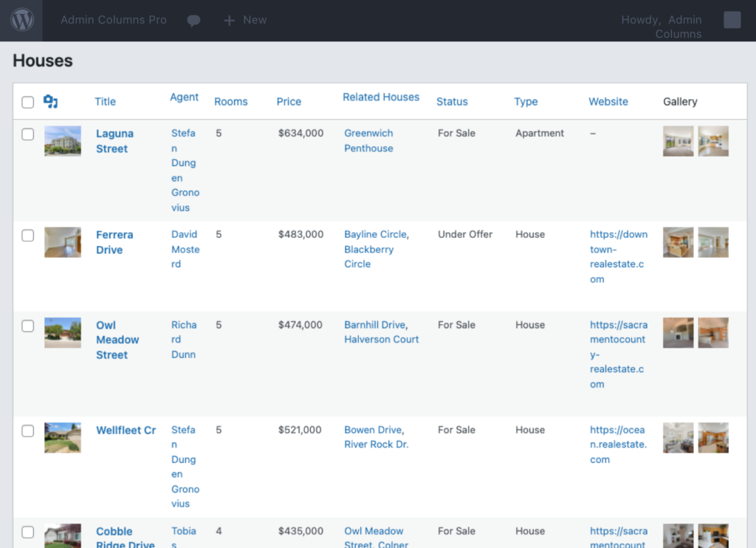Open Howdy, Admin Columns account menu
The width and height of the screenshot is (756, 548).
coord(661,27)
